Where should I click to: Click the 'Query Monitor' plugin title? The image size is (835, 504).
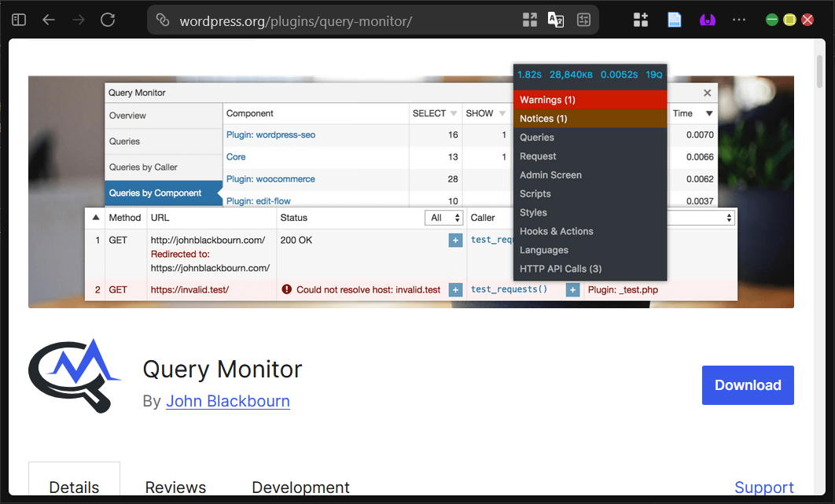point(222,370)
